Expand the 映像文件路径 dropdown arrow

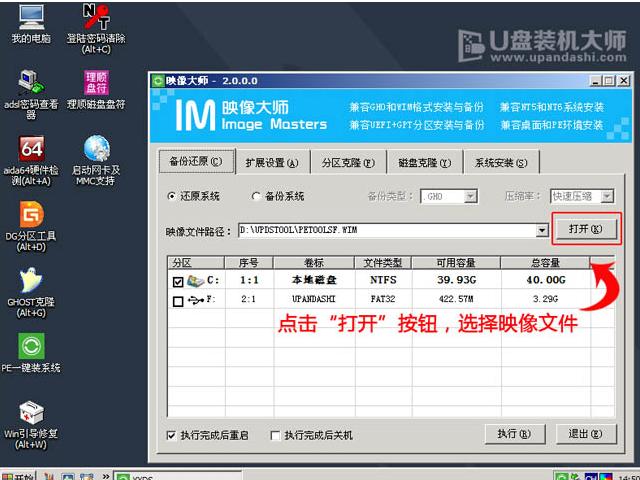(x=542, y=231)
